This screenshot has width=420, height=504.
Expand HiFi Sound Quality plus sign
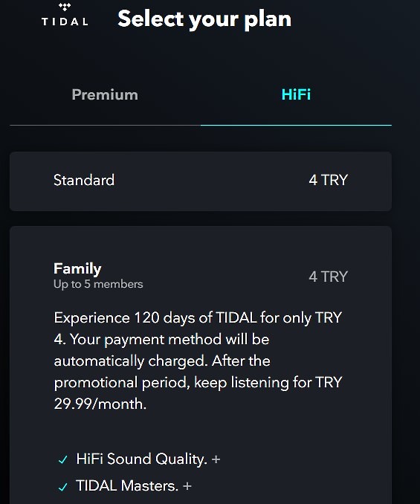[x=216, y=459]
